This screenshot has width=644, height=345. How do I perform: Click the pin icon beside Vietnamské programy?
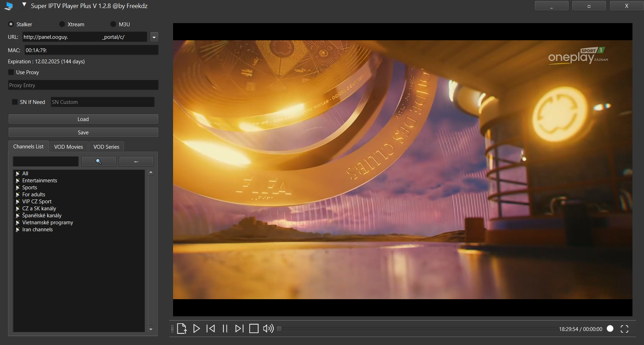click(17, 223)
